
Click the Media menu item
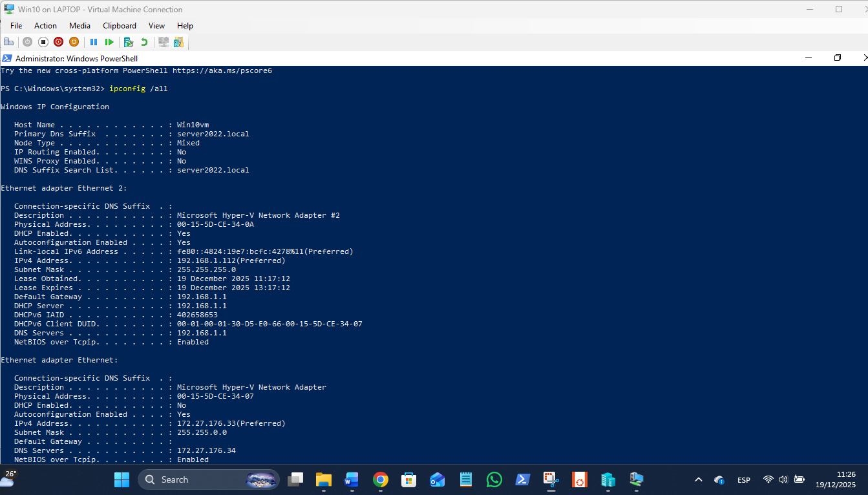[79, 26]
